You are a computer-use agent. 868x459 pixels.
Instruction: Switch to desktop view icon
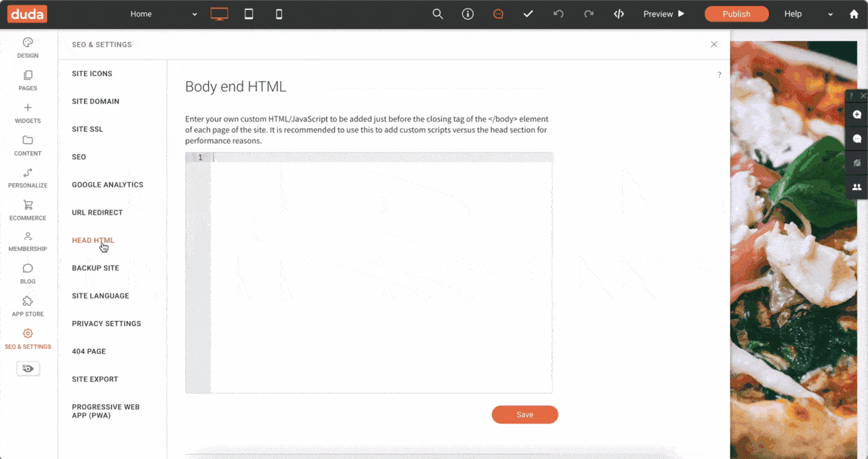pos(219,14)
